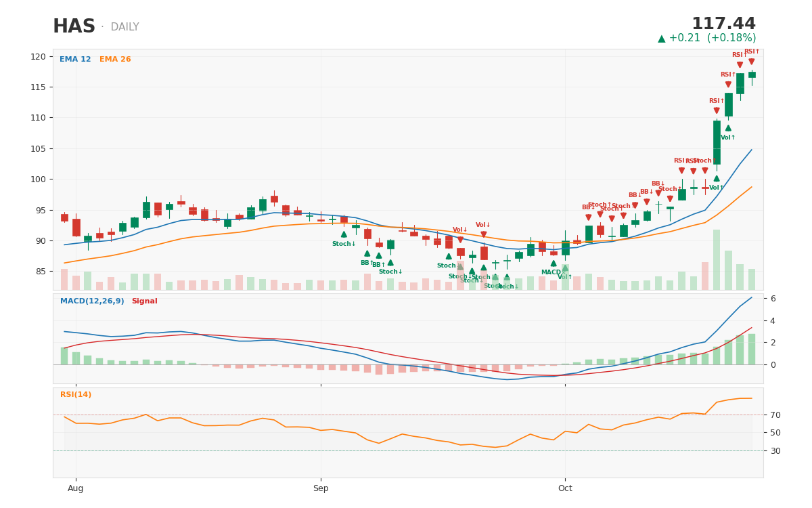Click the 85 price axis label
This screenshot has width=812, height=508.
coord(41,272)
